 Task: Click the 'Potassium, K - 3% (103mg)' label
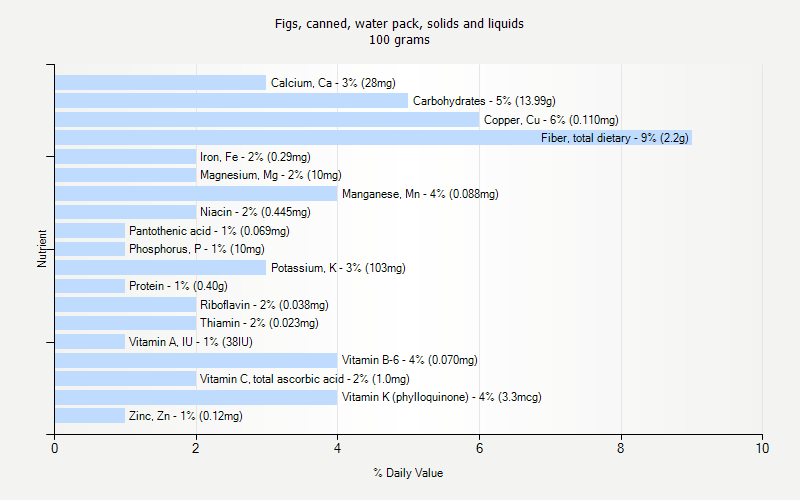coord(338,268)
